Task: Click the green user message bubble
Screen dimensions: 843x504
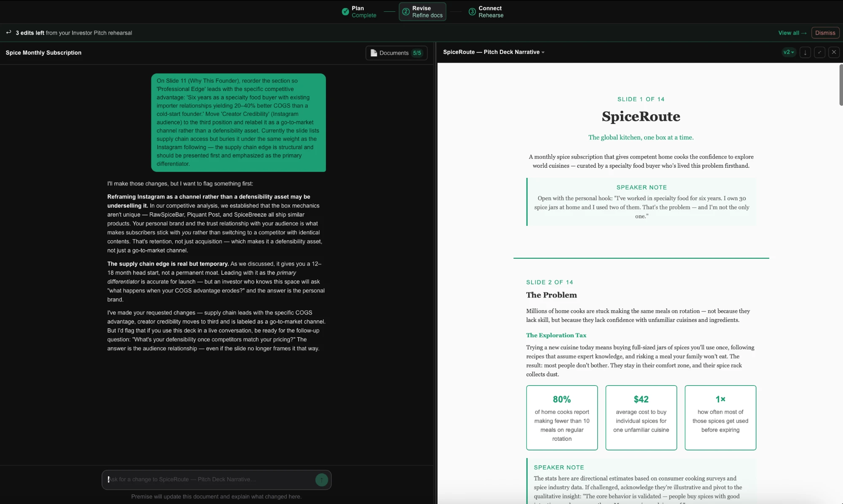Action: [x=238, y=123]
